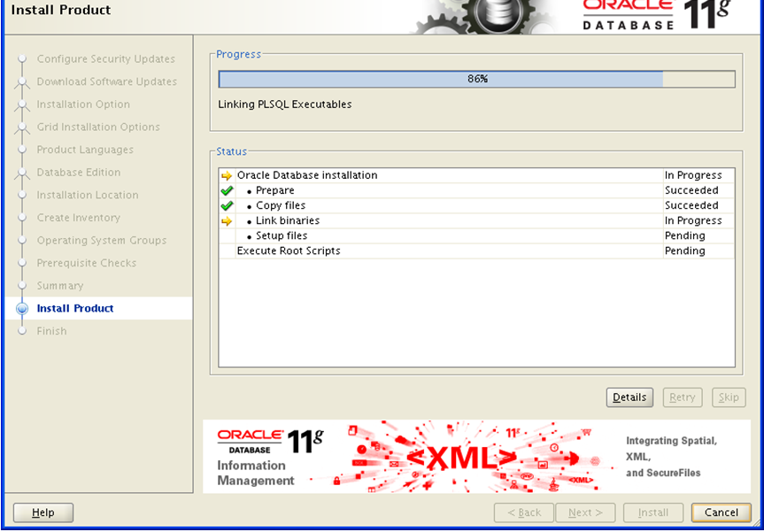The height and width of the screenshot is (532, 764).
Task: Click the Setup files row text
Action: [x=282, y=235]
